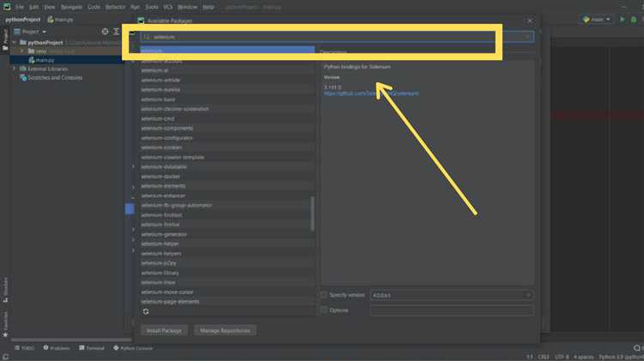Open the Problems tool window
Screen dimensions: 644x361
(57, 348)
